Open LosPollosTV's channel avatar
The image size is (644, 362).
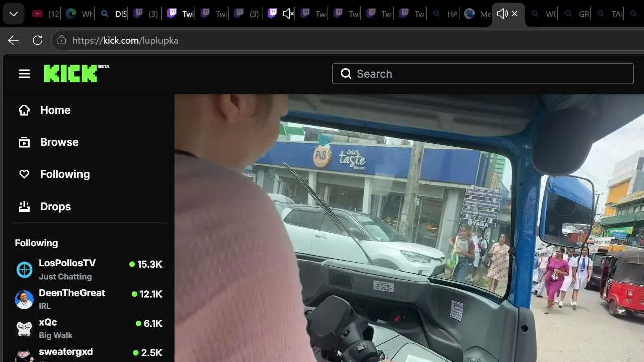coord(24,270)
